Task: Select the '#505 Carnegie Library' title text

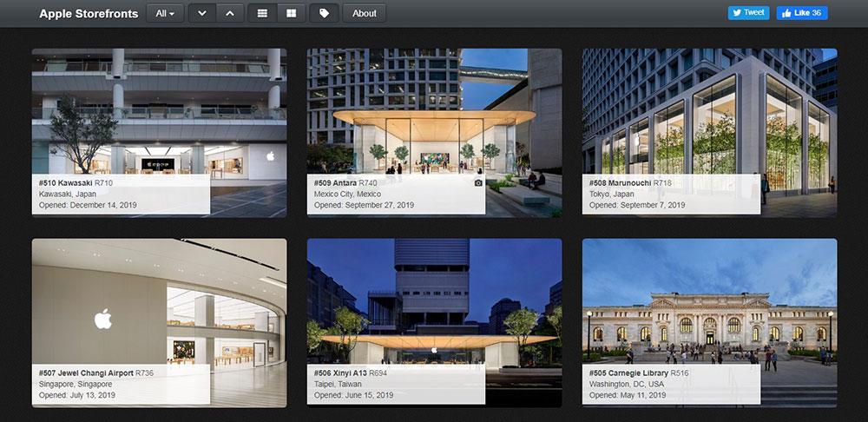Action: point(628,373)
